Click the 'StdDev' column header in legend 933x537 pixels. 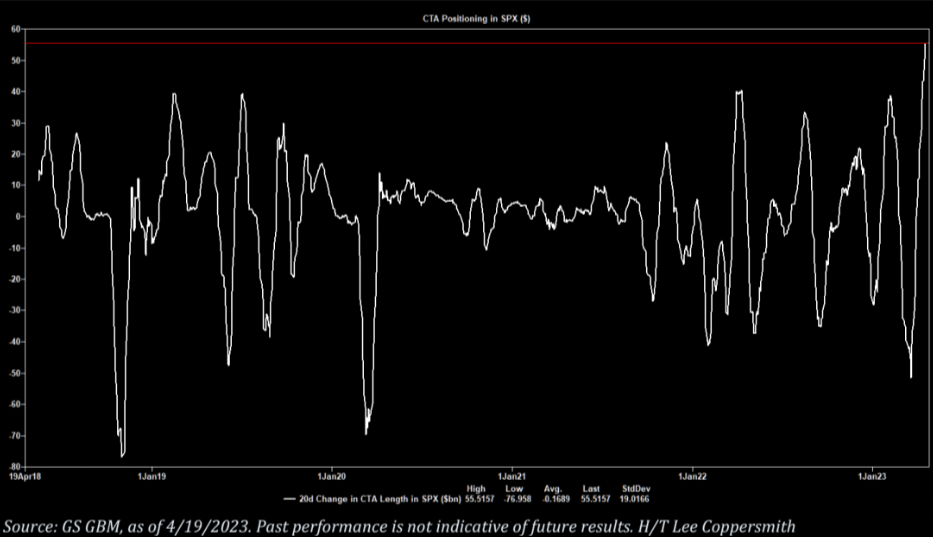click(636, 489)
